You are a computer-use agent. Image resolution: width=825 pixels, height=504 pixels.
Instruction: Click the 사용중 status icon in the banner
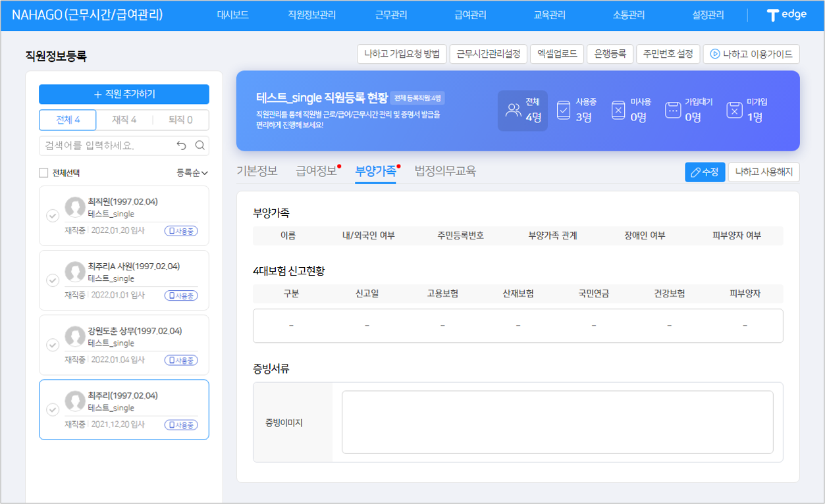(x=564, y=111)
